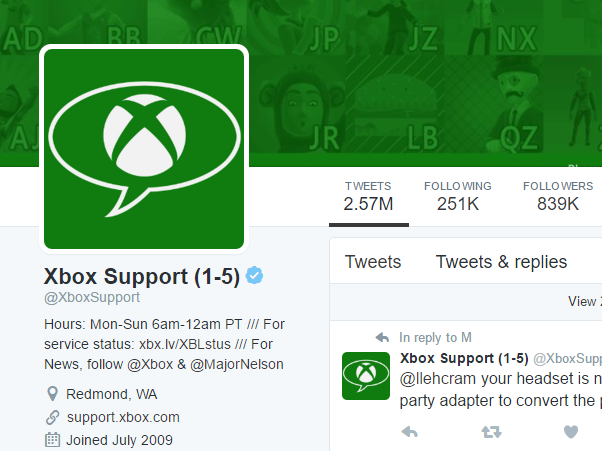Switch to the Tweets tab
The width and height of the screenshot is (602, 451).
tap(373, 262)
